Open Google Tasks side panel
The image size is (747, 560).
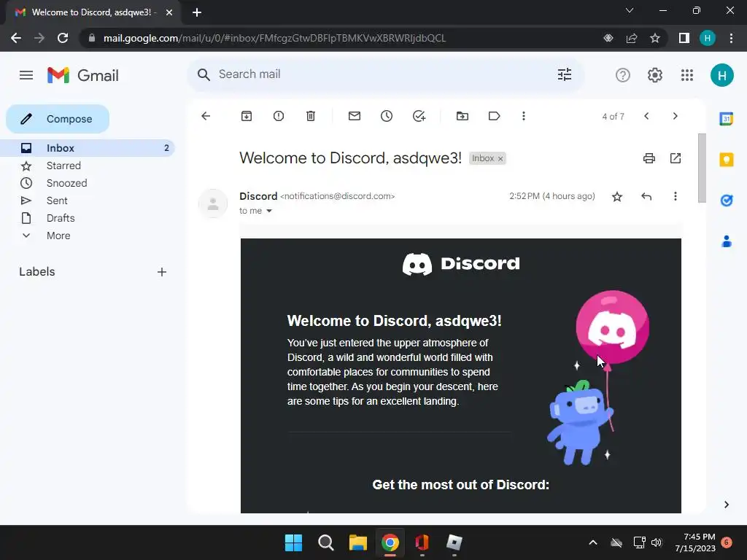pos(726,201)
